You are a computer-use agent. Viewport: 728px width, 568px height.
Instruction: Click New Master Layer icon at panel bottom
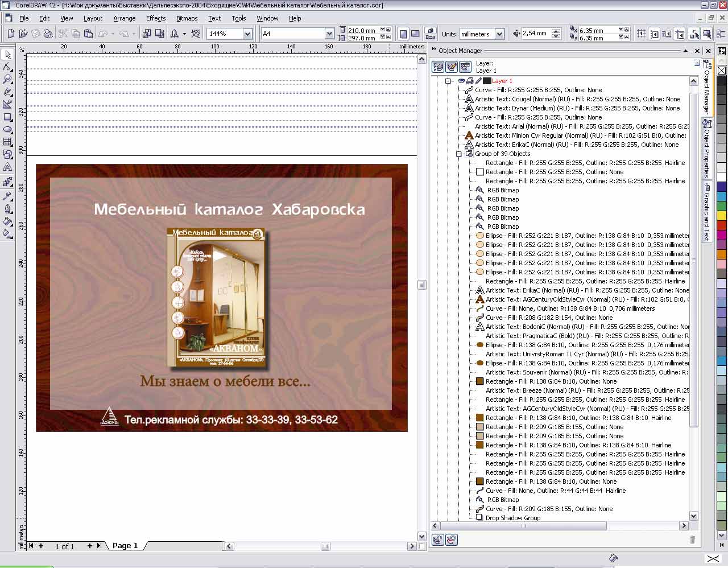click(x=451, y=540)
